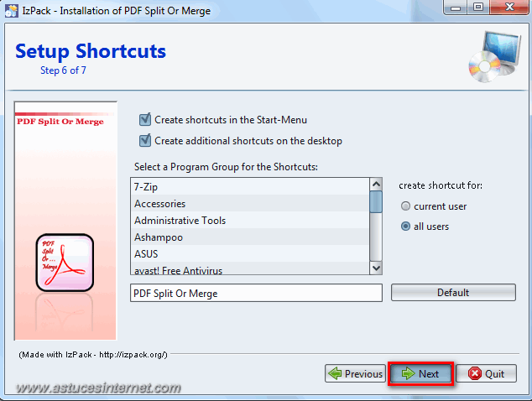The image size is (532, 401).
Task: Maximize the installer window
Action: point(478,7)
